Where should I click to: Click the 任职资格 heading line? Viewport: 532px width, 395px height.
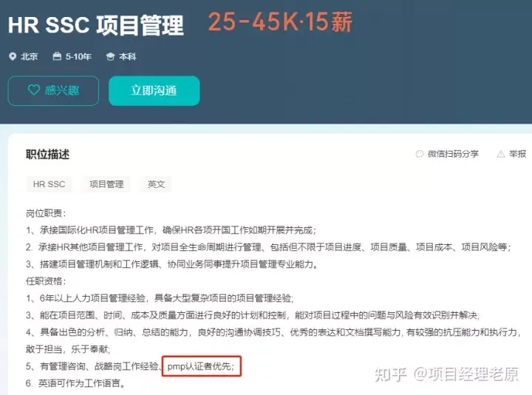(46, 281)
